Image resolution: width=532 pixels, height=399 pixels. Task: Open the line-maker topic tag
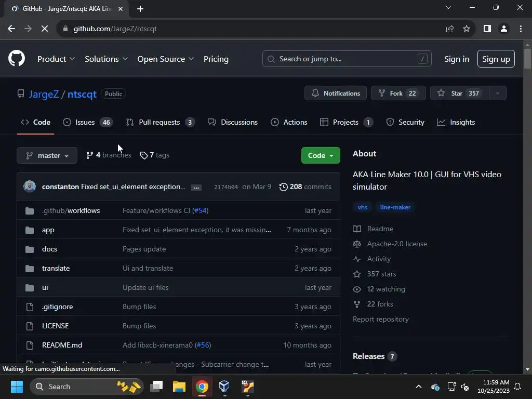tap(395, 207)
